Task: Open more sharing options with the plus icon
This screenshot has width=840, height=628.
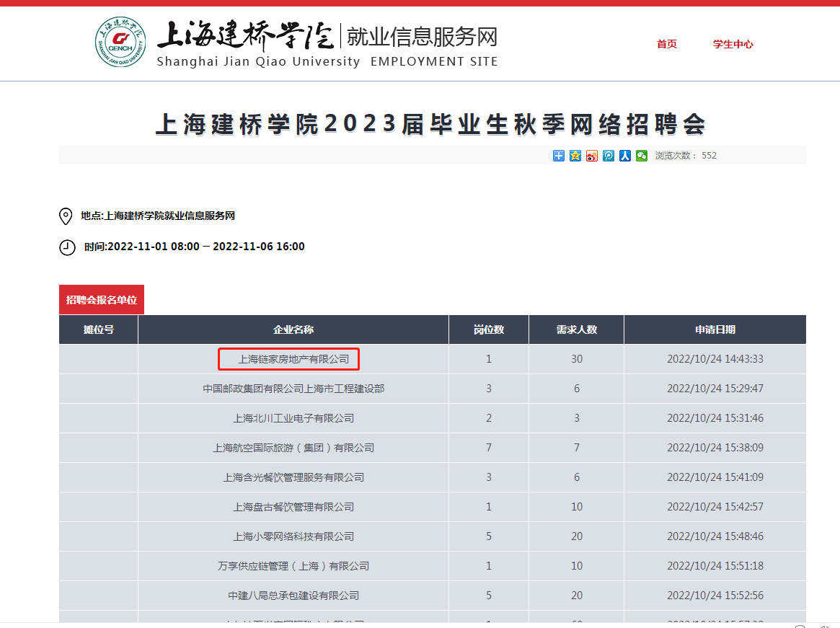Action: tap(558, 156)
